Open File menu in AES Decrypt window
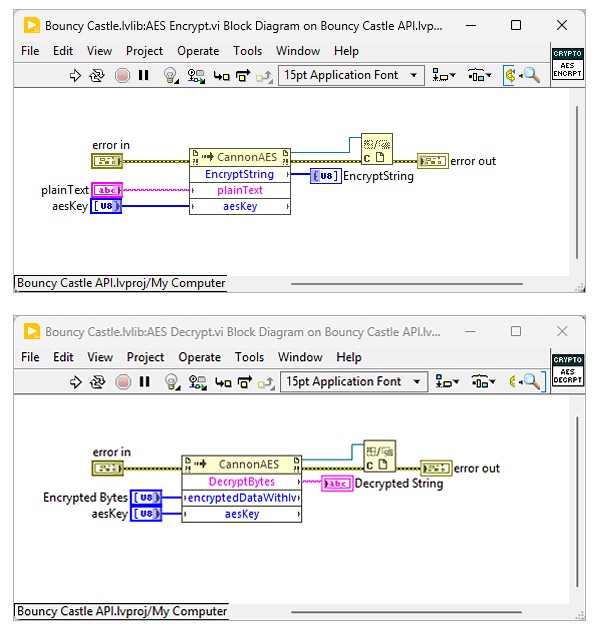 (30, 357)
